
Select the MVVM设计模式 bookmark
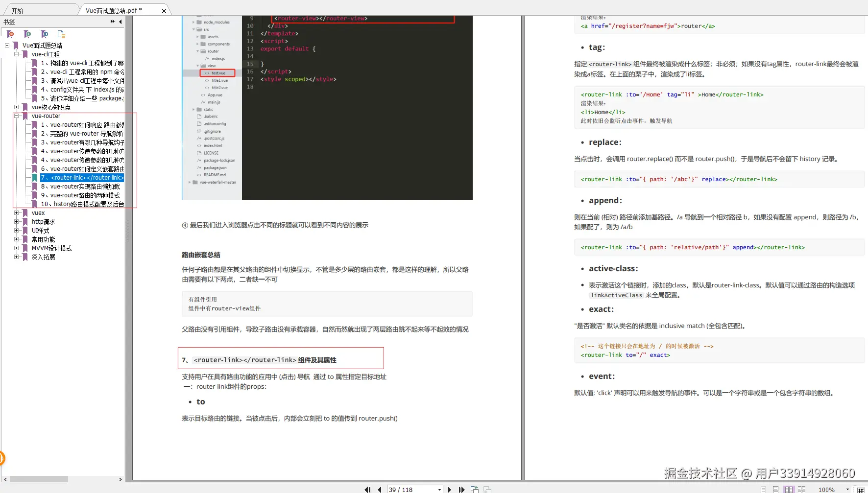coord(51,248)
